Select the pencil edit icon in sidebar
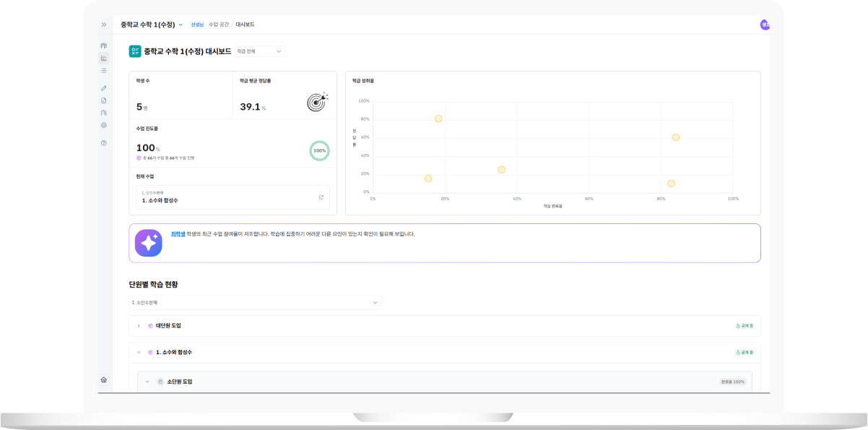868x430 pixels. [104, 88]
